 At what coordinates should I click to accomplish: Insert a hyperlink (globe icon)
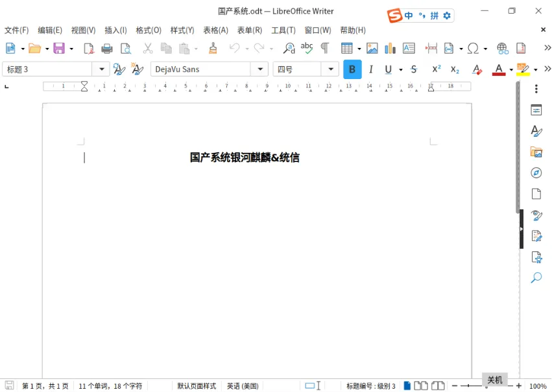click(x=502, y=48)
